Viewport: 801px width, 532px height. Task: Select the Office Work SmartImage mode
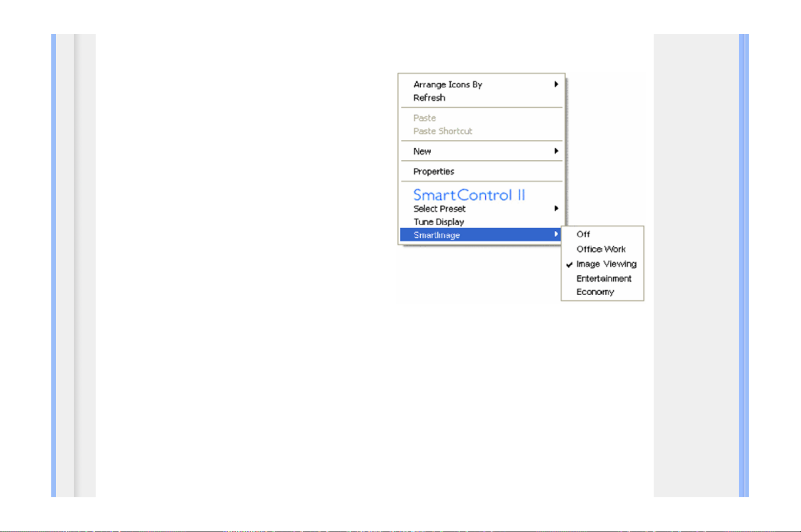pyautogui.click(x=601, y=249)
